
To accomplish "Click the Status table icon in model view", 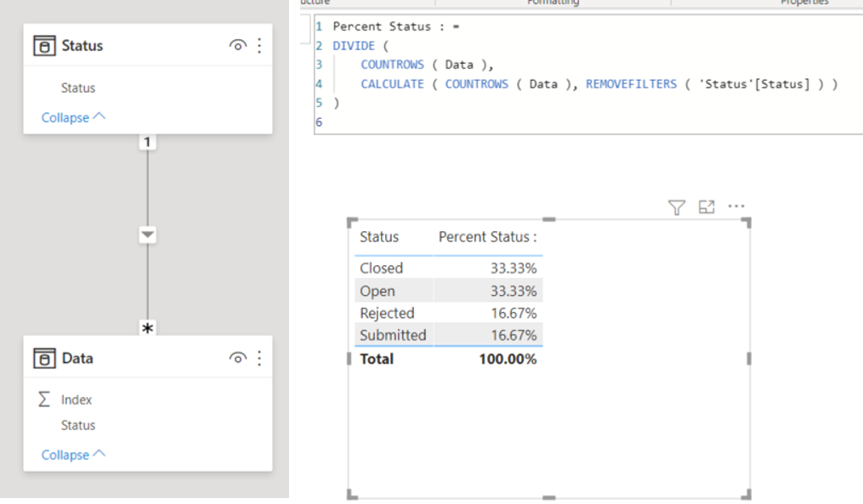I will tap(44, 46).
